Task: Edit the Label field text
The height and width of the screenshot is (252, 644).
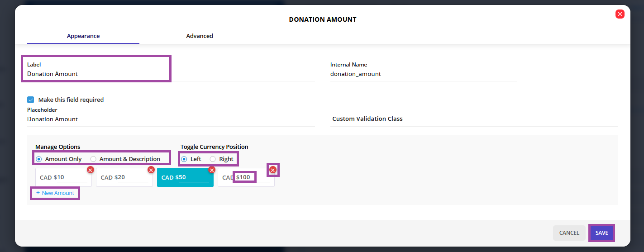Action: coord(171,74)
